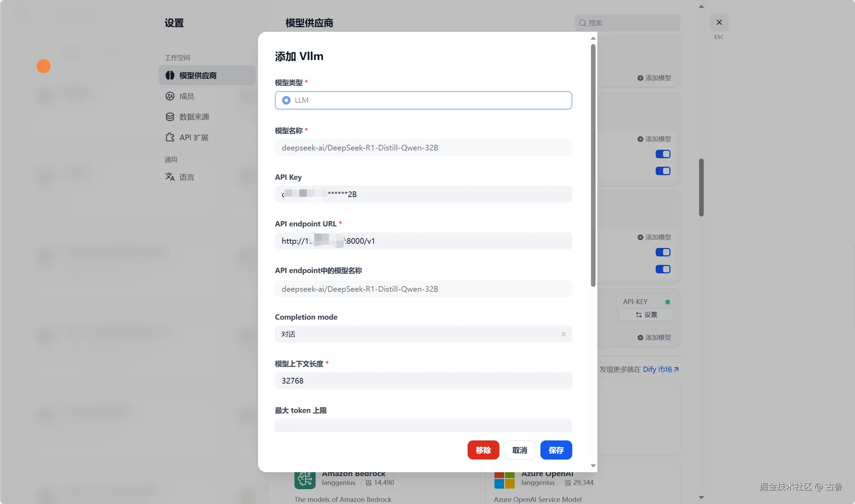Click the blue 保存 button
Viewport: 855px width, 504px height.
click(x=556, y=450)
